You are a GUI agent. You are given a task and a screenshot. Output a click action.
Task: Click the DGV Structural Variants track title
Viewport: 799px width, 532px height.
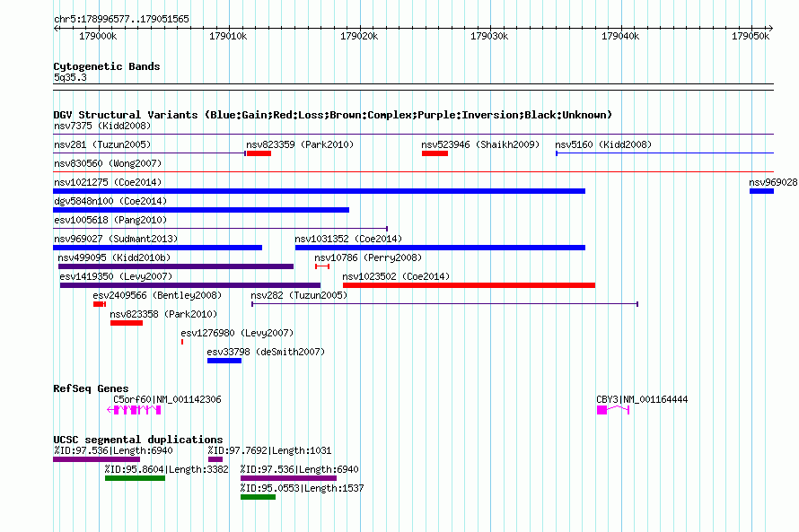(x=333, y=115)
